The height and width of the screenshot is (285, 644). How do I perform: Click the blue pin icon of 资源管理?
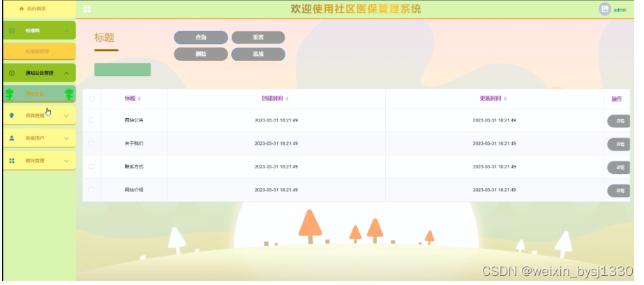11,116
